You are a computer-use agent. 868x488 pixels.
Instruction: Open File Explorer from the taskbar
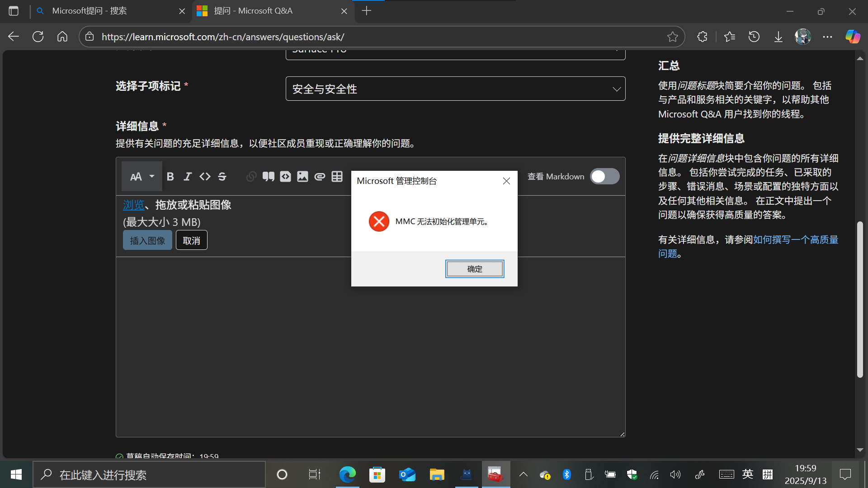pos(437,474)
